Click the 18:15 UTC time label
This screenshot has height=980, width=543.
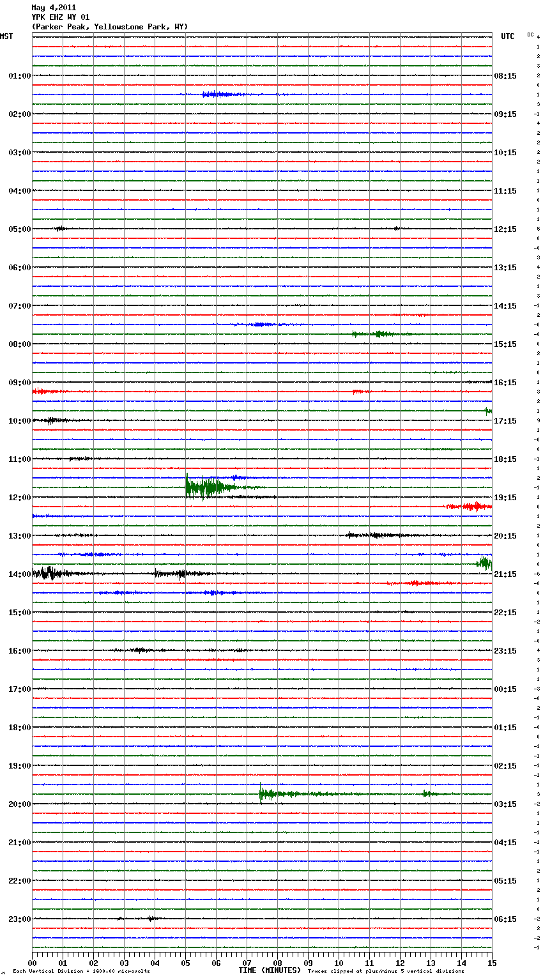pos(505,459)
